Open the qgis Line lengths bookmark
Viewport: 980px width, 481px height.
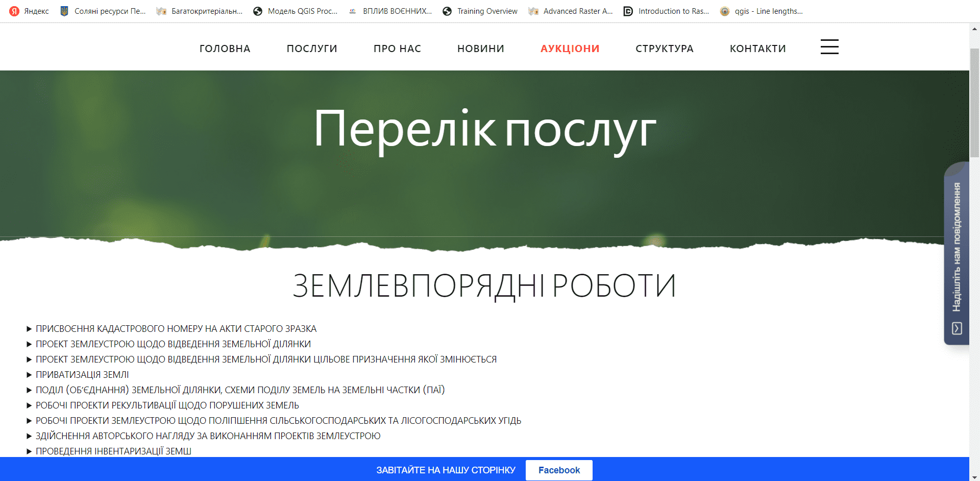761,11
